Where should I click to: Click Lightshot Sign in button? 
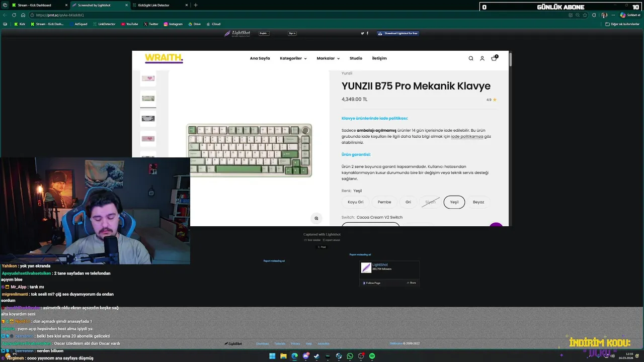pos(292,33)
